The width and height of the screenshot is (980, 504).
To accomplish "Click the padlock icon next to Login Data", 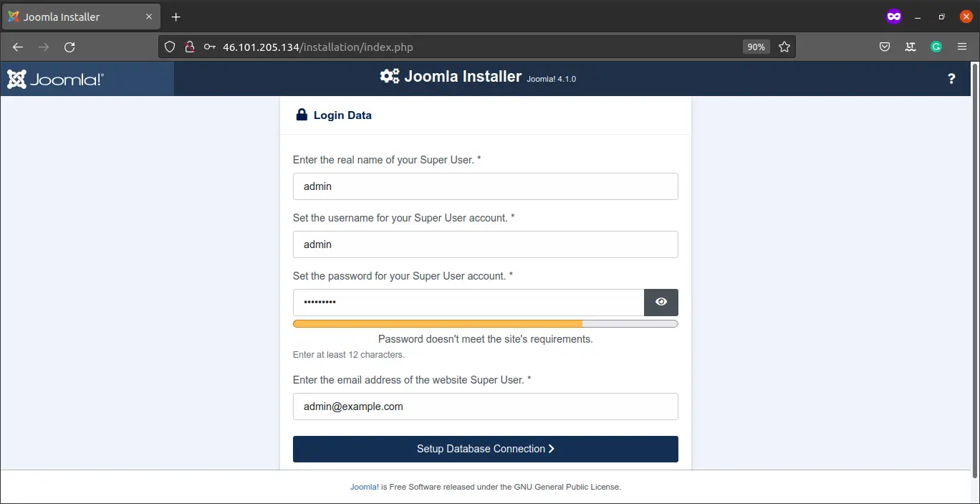I will [x=302, y=115].
